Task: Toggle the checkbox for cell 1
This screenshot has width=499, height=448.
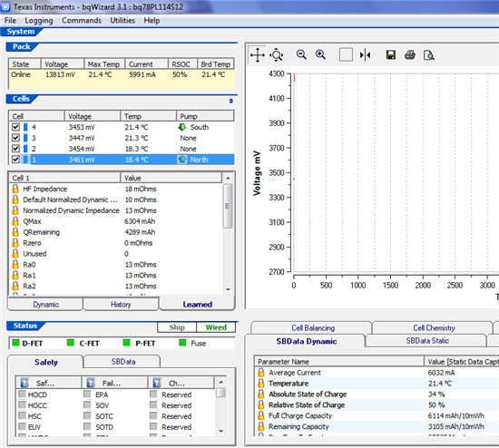Action: click(15, 160)
